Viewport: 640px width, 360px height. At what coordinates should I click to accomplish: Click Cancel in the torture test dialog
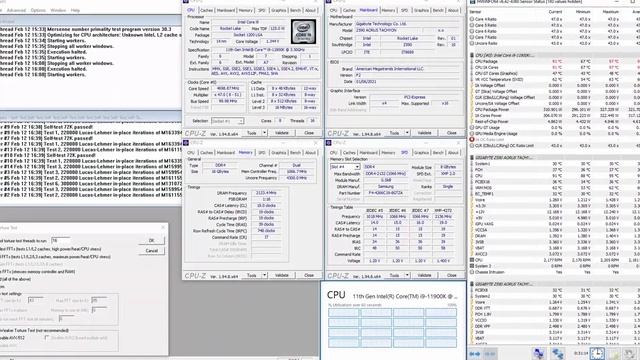151,251
